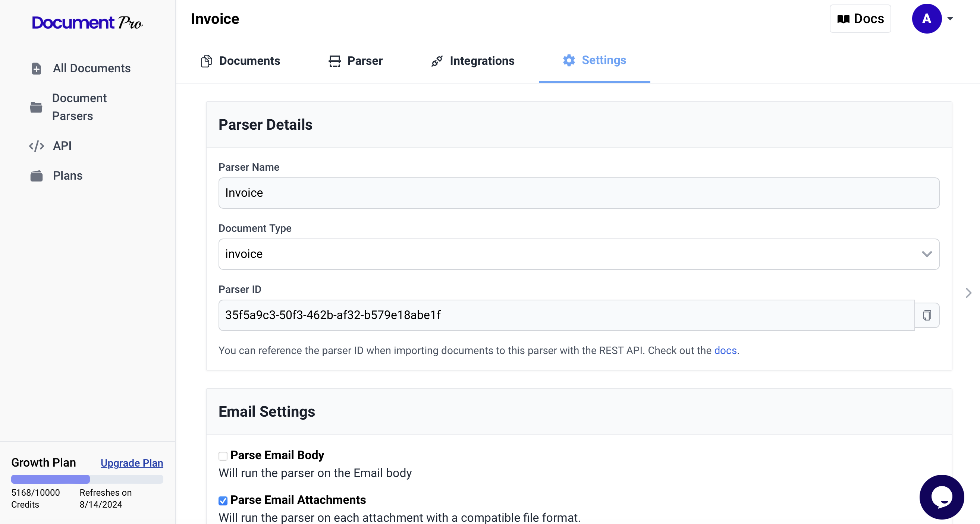Click the Document Parsers folder icon
Viewport: 980px width, 524px height.
[36, 107]
